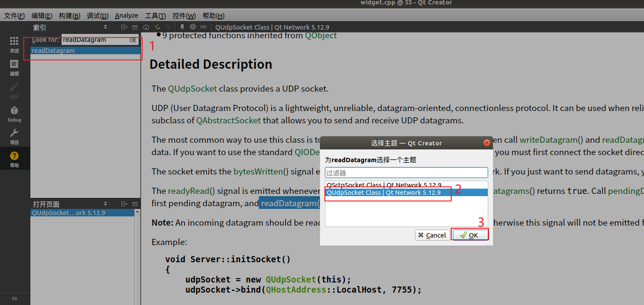Open the readyRead link
This screenshot has width=644, height=305.
188,191
